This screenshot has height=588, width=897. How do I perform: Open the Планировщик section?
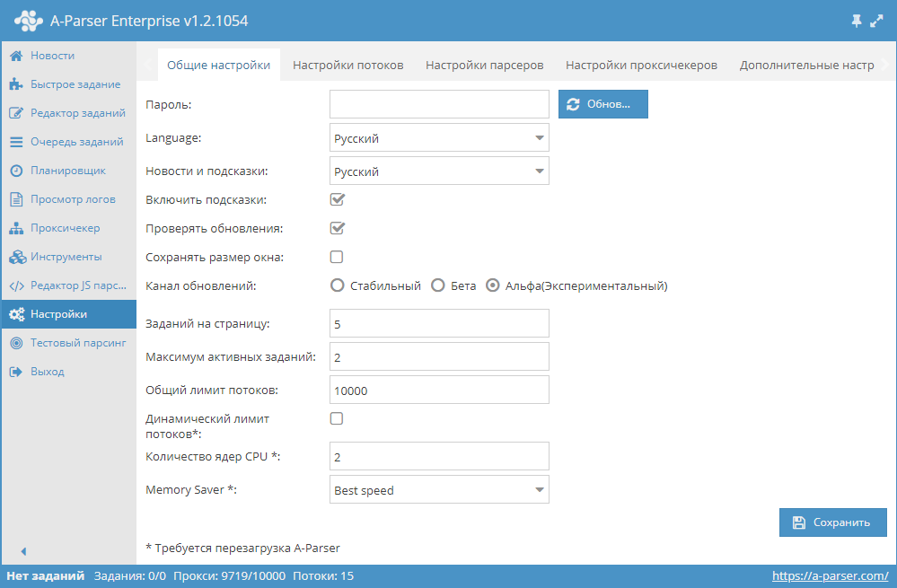(68, 171)
